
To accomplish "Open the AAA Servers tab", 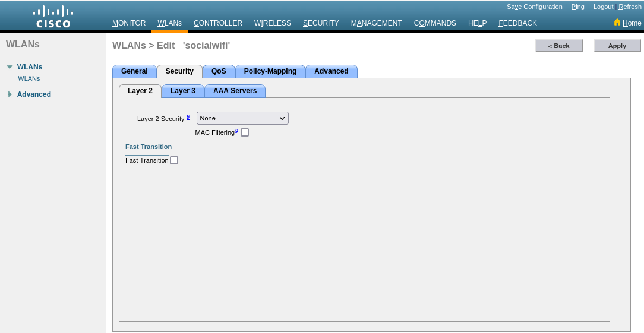I will 235,91.
